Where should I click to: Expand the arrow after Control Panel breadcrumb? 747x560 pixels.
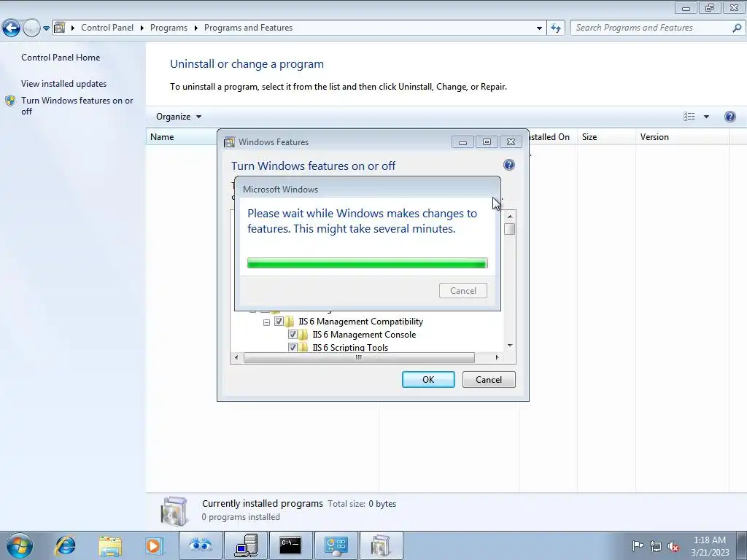tap(142, 28)
